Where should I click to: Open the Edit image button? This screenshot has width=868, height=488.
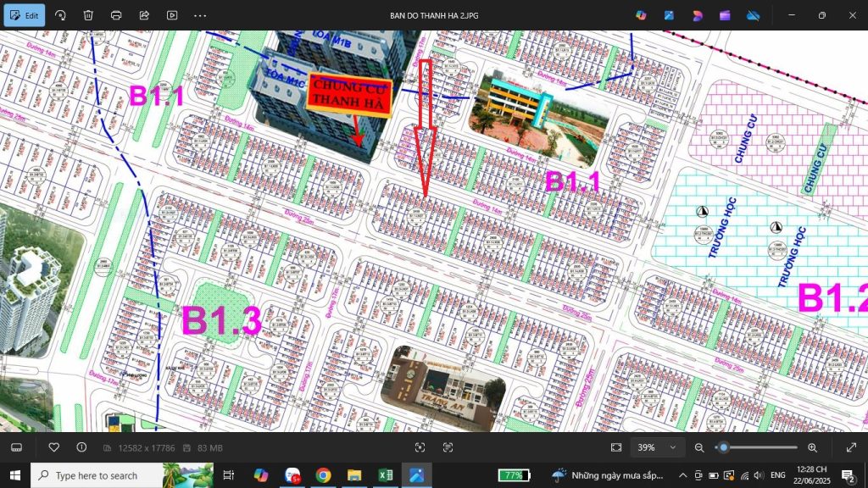pyautogui.click(x=25, y=15)
